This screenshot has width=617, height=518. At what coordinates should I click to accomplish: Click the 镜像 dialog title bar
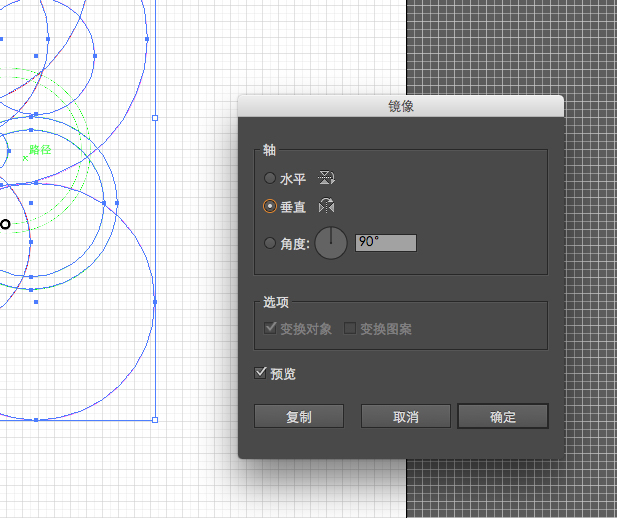pyautogui.click(x=401, y=106)
